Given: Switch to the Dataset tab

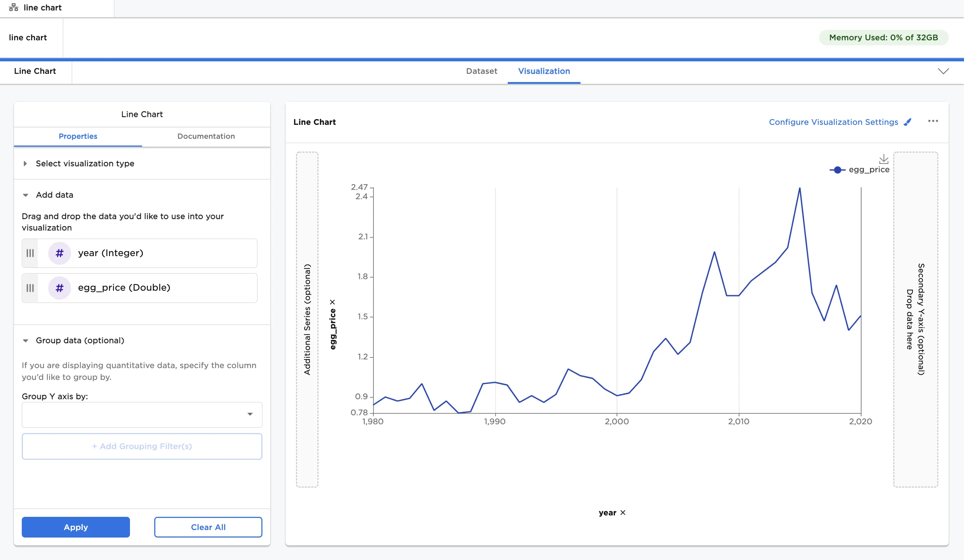Looking at the screenshot, I should pyautogui.click(x=481, y=71).
